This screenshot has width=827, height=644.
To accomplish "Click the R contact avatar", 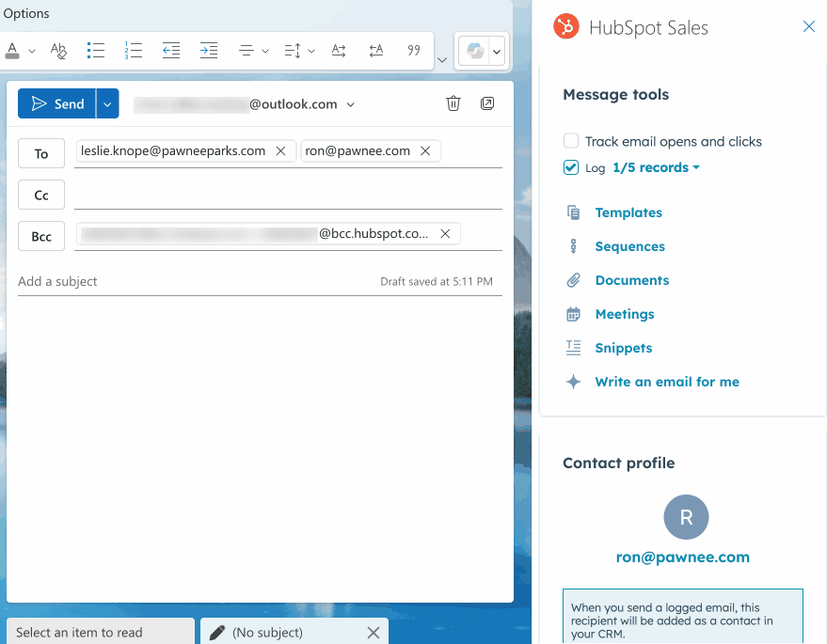I will [x=686, y=517].
